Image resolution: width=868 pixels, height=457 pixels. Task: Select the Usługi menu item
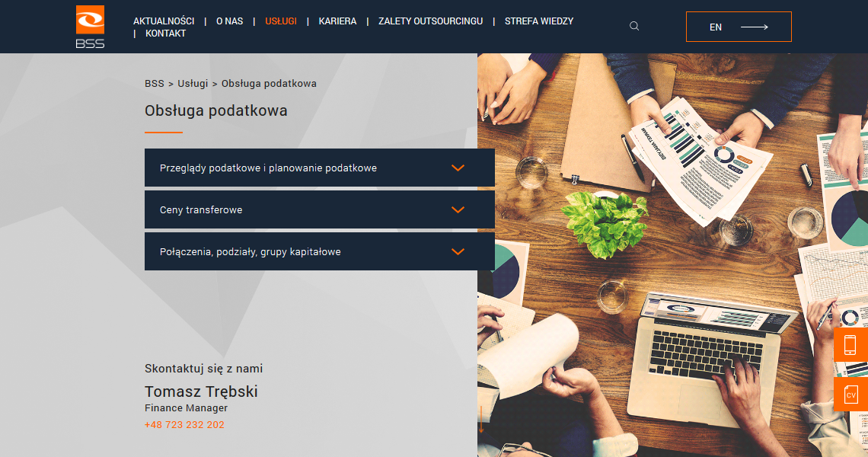pyautogui.click(x=281, y=21)
